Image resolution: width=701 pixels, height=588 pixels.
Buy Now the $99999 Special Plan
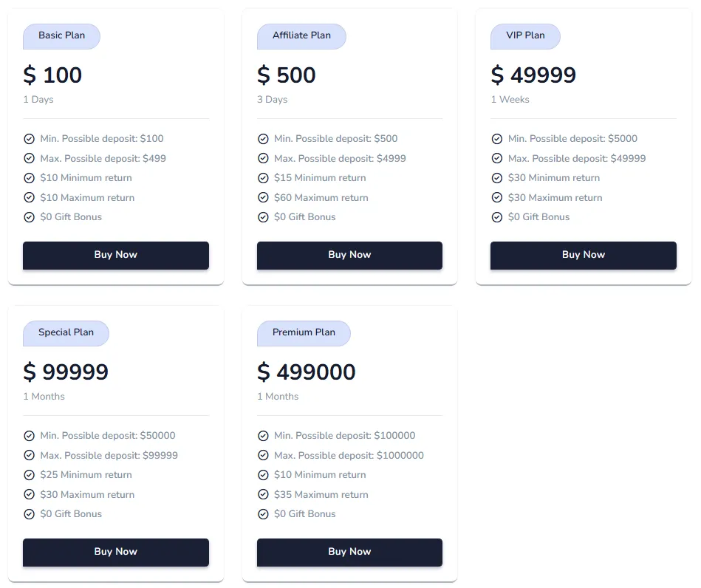(115, 552)
